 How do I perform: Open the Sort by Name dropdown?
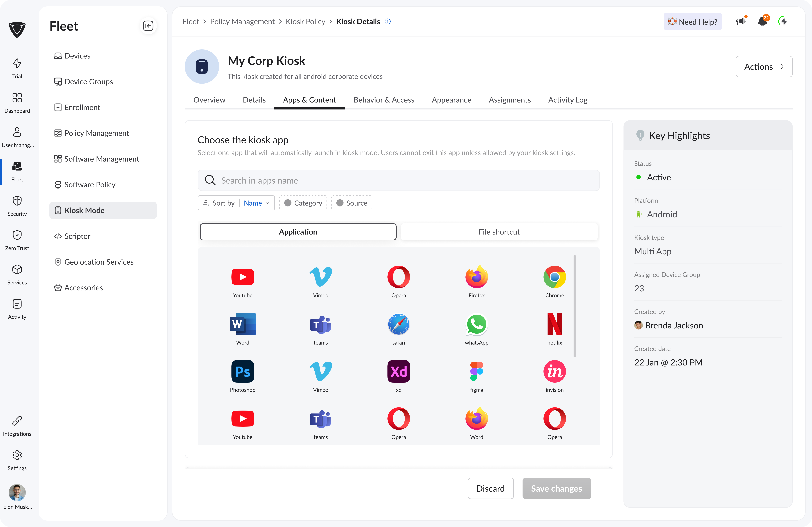tap(236, 203)
